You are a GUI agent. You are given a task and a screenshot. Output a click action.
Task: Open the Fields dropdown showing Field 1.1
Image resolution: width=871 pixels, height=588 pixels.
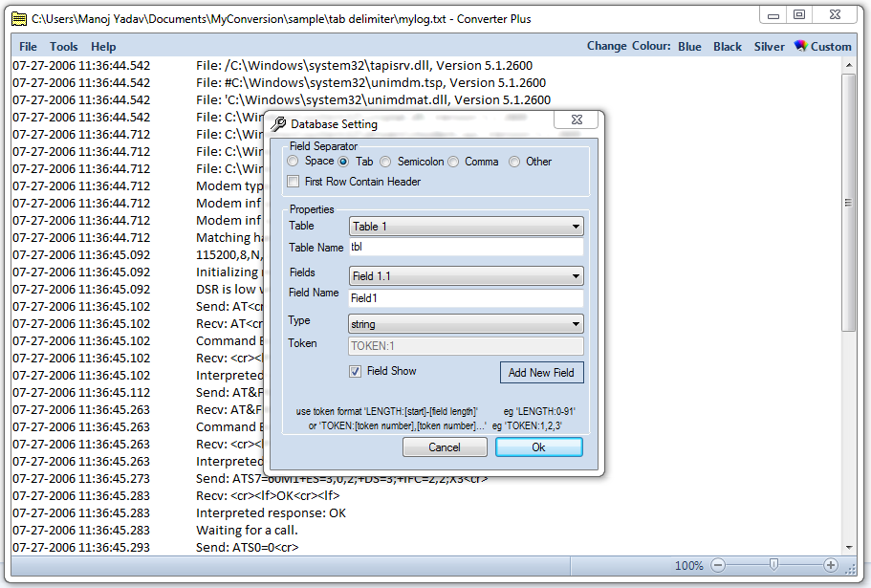coord(466,276)
